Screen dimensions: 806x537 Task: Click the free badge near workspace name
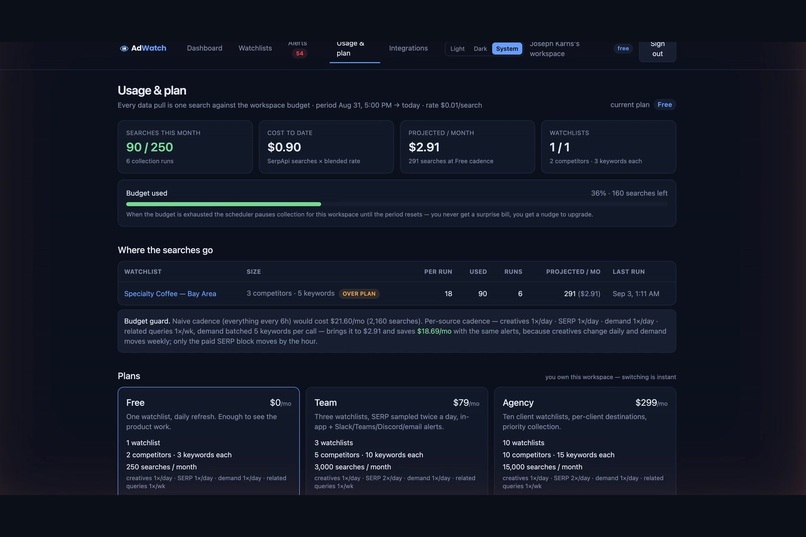[x=623, y=48]
